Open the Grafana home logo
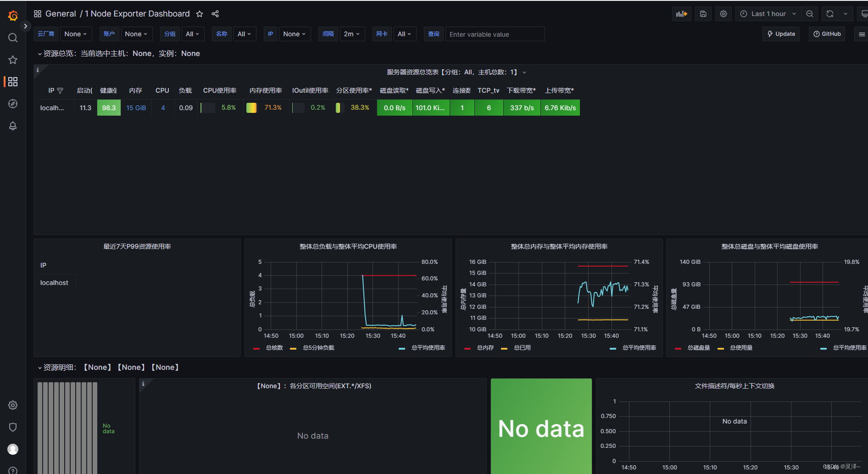The image size is (868, 474). pos(13,16)
